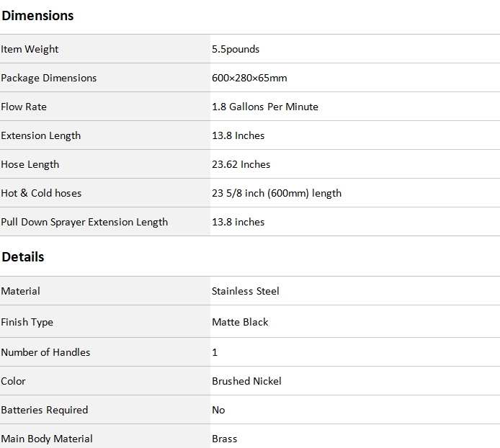Click the Details section heading
This screenshot has height=448, width=500.
coord(23,257)
